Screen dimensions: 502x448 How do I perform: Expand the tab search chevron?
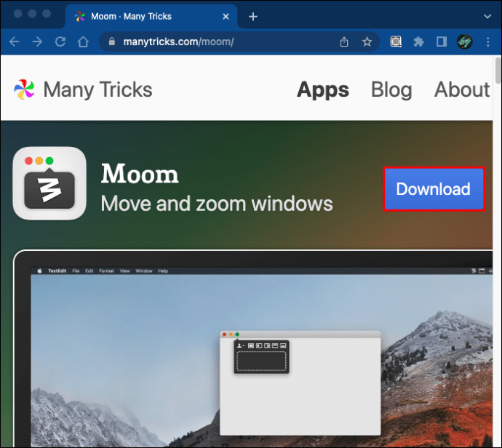click(487, 16)
